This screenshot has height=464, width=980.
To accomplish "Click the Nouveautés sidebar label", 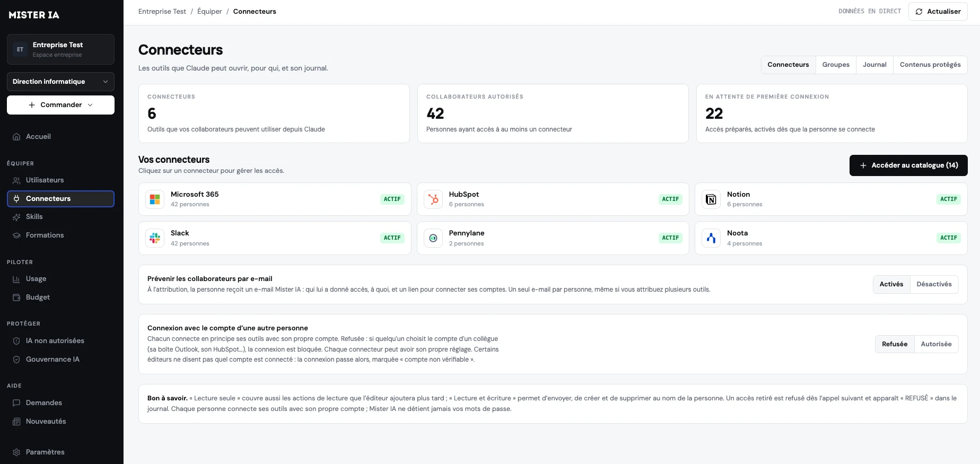I will pyautogui.click(x=46, y=422).
